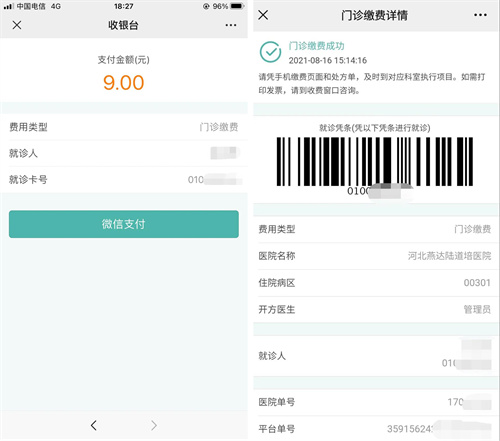Tap the 住院病区 00301 row
Screen dimensions: 500x441
pos(375,283)
